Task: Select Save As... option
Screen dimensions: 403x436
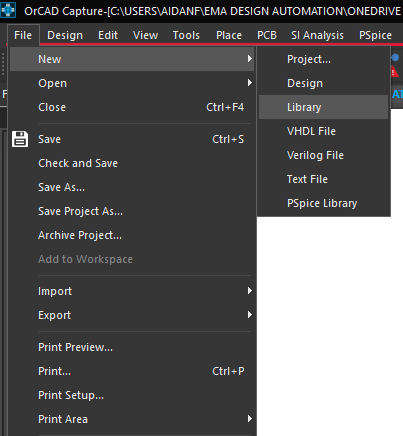Action: pyautogui.click(x=132, y=187)
